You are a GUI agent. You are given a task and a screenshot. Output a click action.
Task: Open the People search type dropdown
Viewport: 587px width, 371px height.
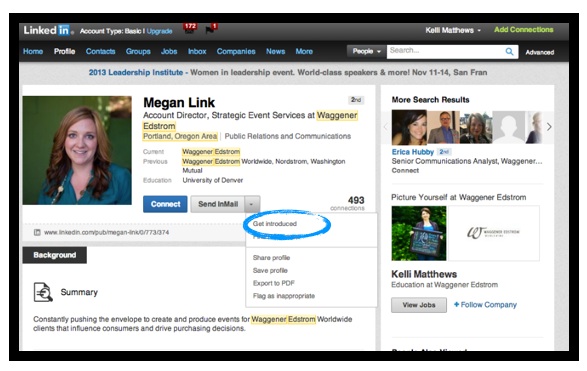[x=366, y=51]
